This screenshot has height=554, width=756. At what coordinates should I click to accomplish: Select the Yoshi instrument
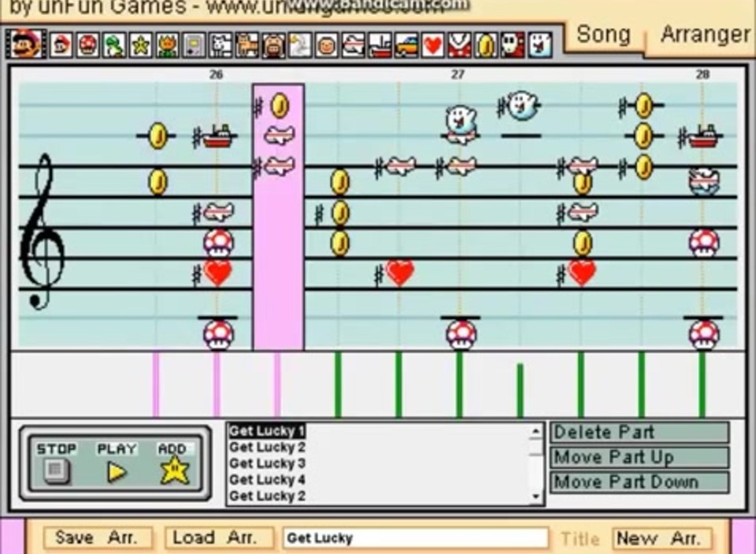click(x=114, y=46)
